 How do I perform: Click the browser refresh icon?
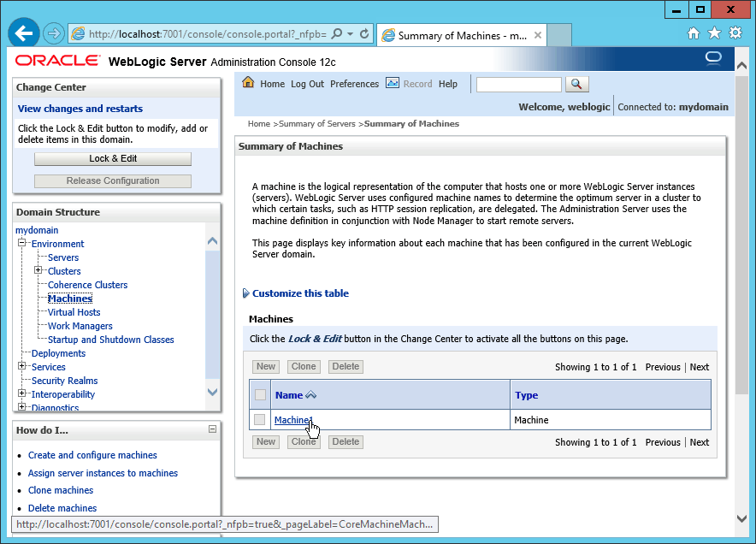(x=364, y=34)
